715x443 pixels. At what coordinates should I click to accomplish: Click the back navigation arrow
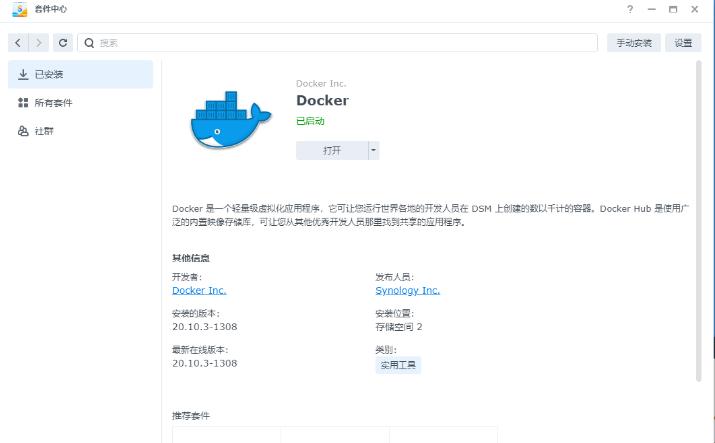[x=18, y=43]
